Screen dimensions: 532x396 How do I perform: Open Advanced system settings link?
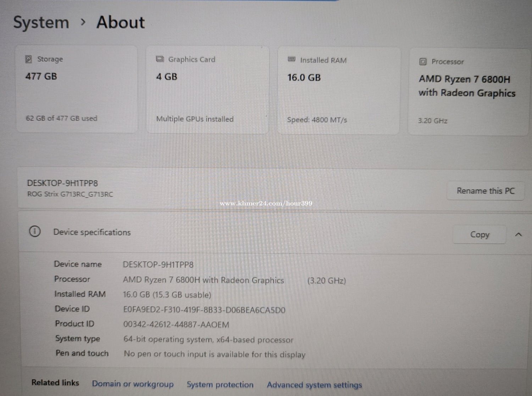pos(314,385)
